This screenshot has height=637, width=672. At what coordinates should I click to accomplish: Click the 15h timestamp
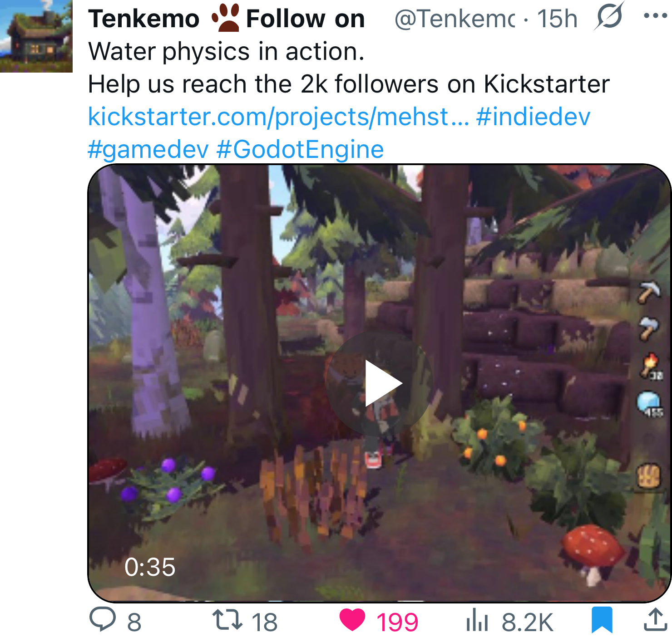557,19
